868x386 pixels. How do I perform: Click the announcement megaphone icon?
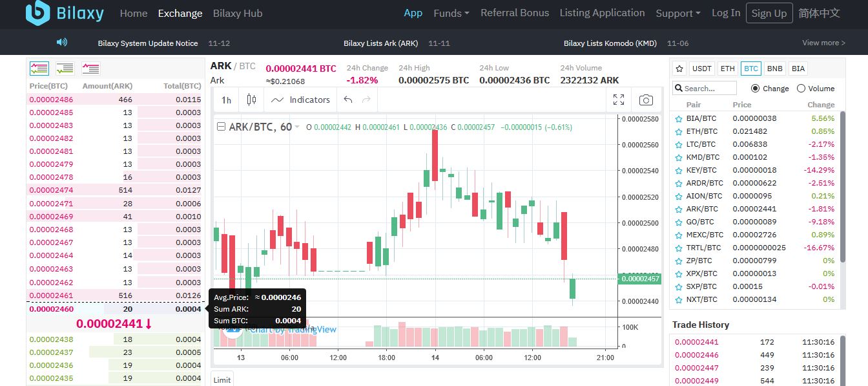pyautogui.click(x=60, y=42)
